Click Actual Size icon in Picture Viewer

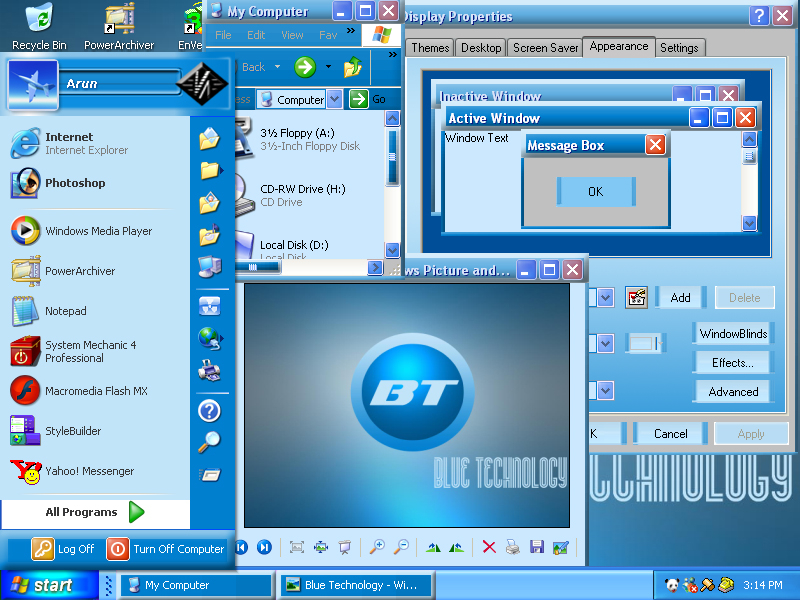click(321, 547)
